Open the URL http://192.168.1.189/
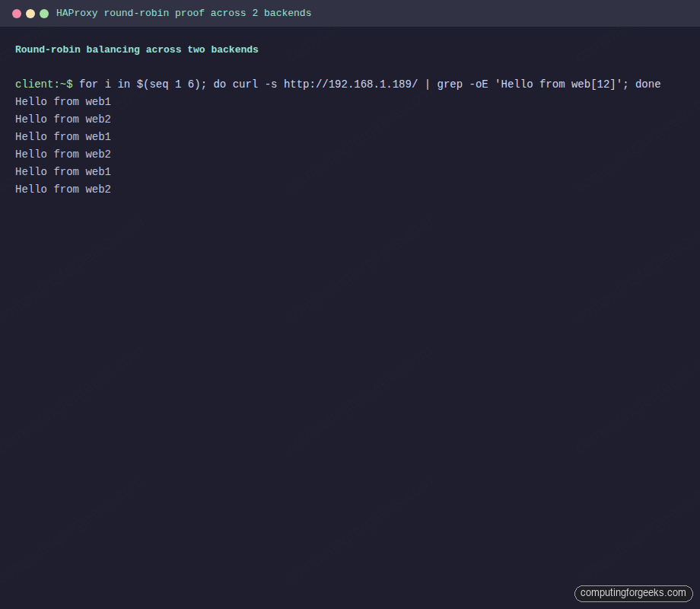 (x=351, y=84)
